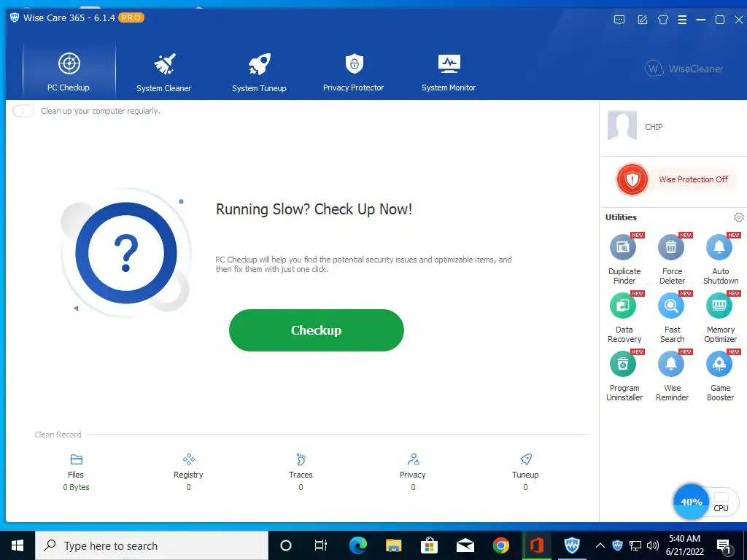
Task: Click the Utilities section heading
Action: (621, 217)
